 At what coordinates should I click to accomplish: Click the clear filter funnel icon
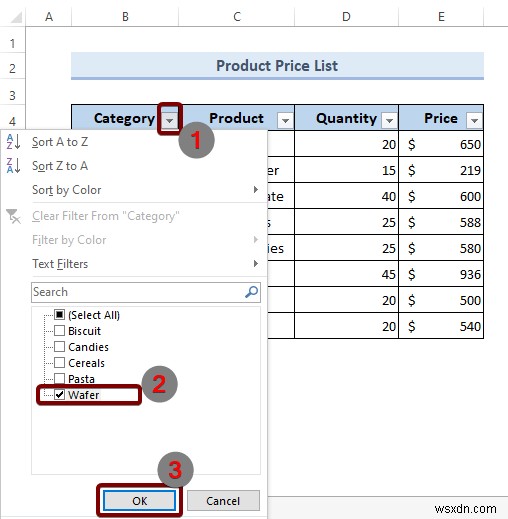(x=13, y=216)
